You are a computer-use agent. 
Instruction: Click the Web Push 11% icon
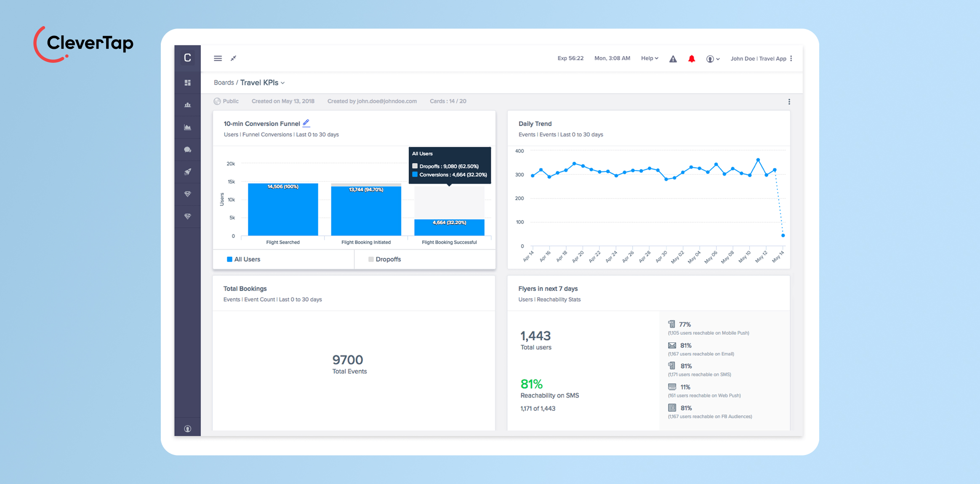point(672,387)
